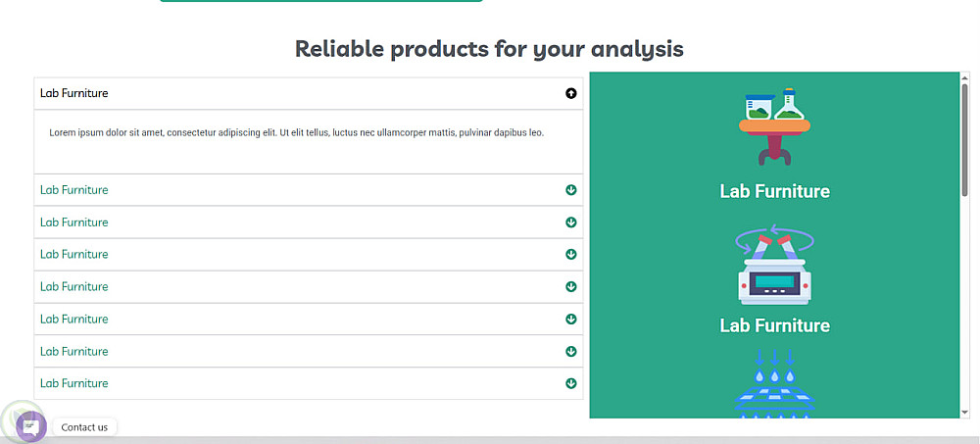Screen dimensions: 980x444
Task: Expand the third collapsed Lab Furniture row
Action: coord(74,254)
